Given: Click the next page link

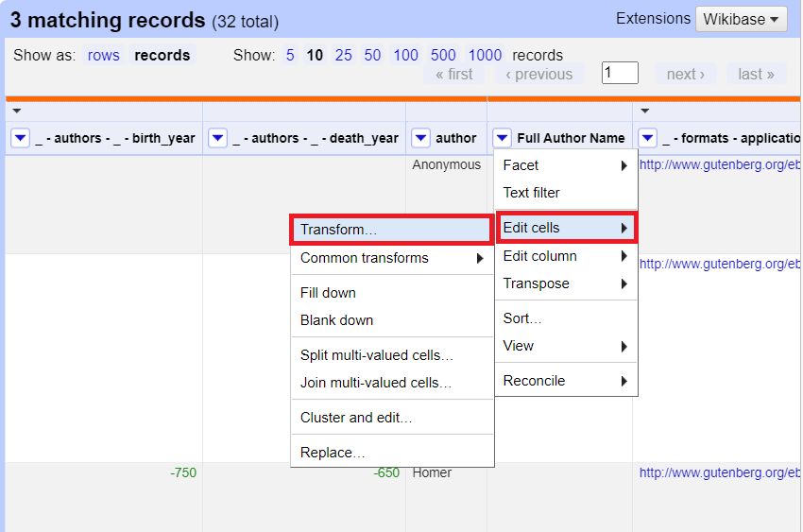Looking at the screenshot, I should click(x=685, y=75).
